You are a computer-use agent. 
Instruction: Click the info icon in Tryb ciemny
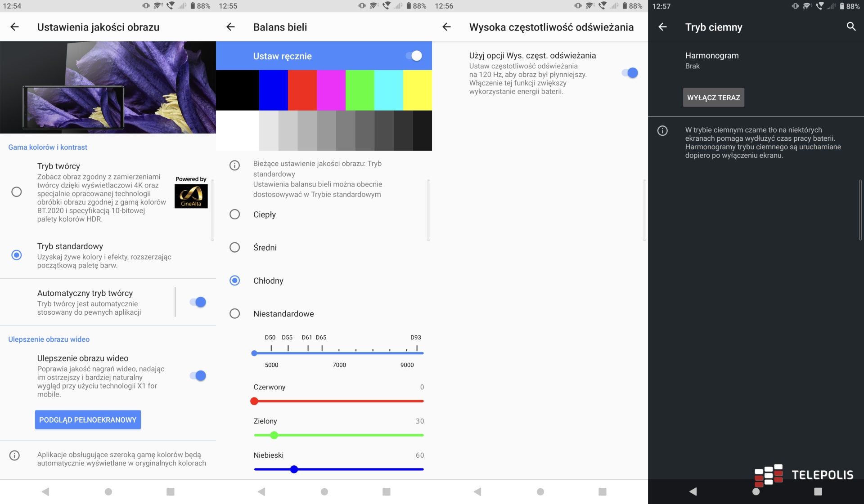[662, 131]
